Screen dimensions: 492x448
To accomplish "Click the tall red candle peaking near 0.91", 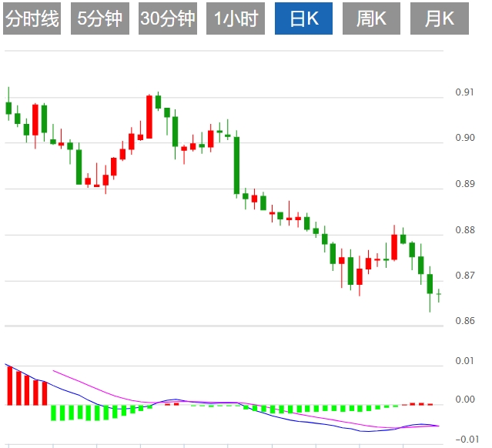I will (x=149, y=117).
